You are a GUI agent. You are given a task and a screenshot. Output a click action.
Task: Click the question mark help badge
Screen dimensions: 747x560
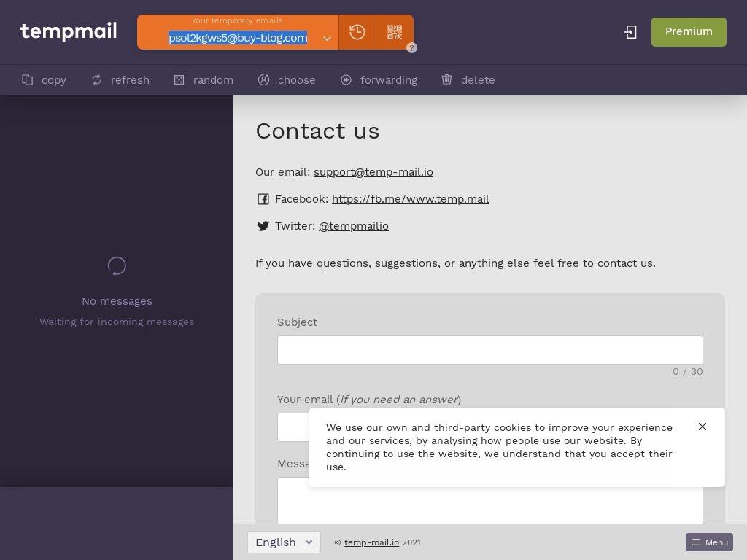pos(411,47)
